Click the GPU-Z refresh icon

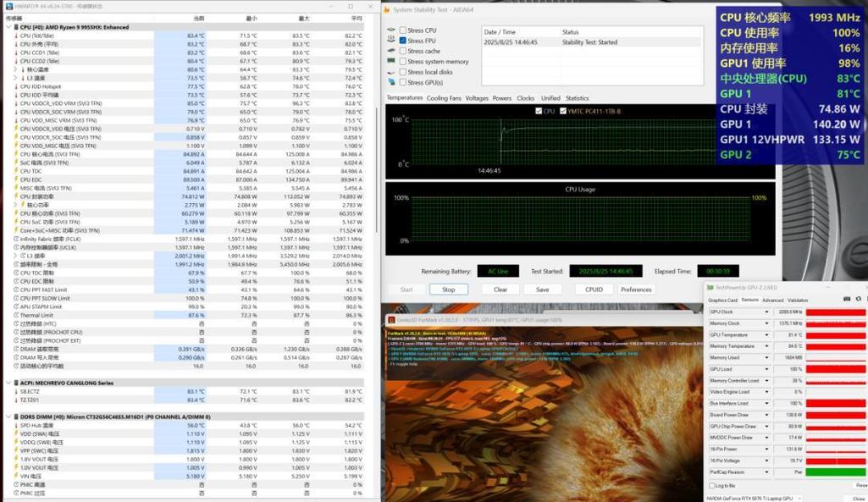tap(858, 299)
